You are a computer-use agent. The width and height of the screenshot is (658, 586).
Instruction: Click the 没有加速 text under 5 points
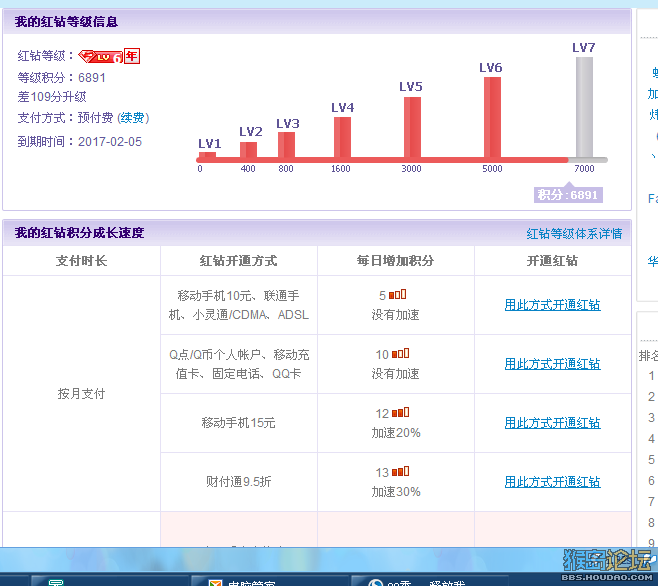(395, 315)
